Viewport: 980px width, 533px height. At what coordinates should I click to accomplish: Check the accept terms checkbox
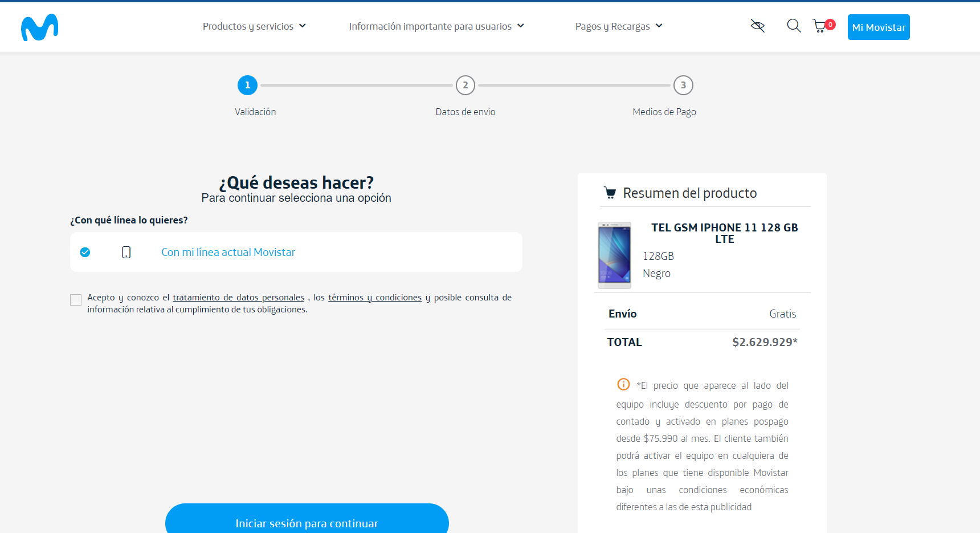pos(76,300)
